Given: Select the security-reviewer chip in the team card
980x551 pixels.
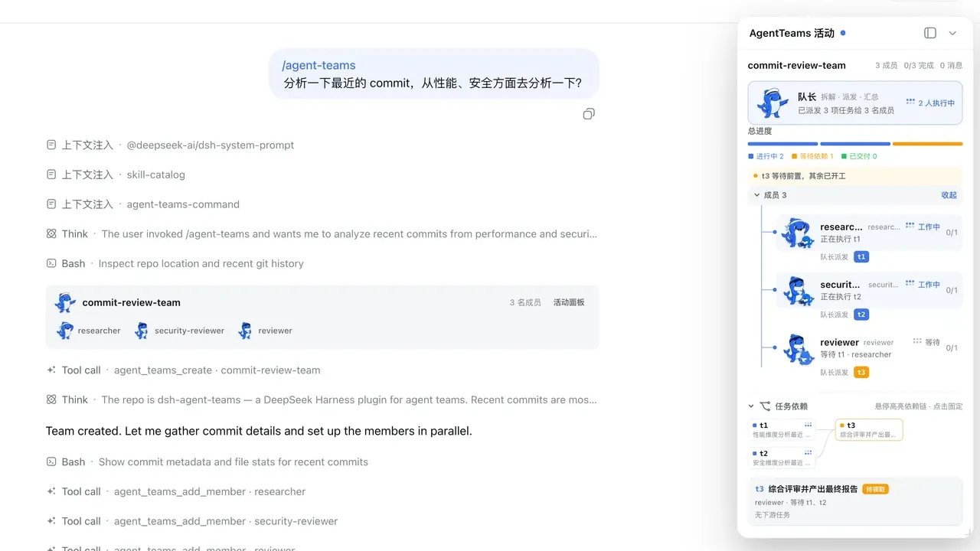Looking at the screenshot, I should (179, 331).
